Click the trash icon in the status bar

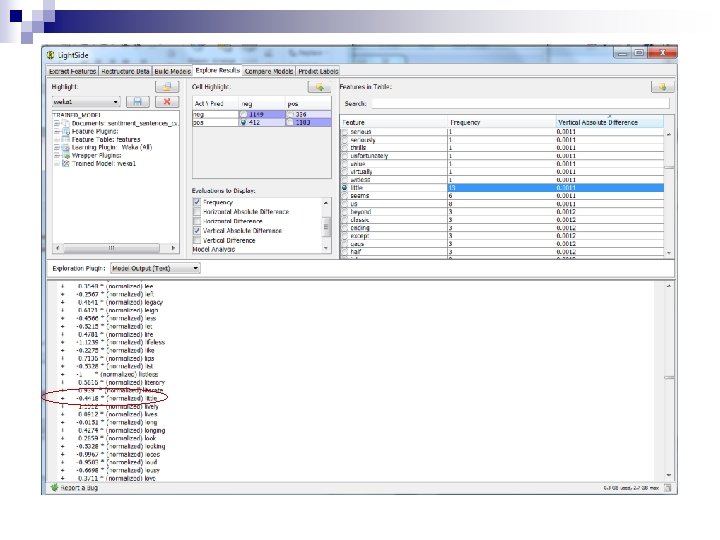click(668, 488)
